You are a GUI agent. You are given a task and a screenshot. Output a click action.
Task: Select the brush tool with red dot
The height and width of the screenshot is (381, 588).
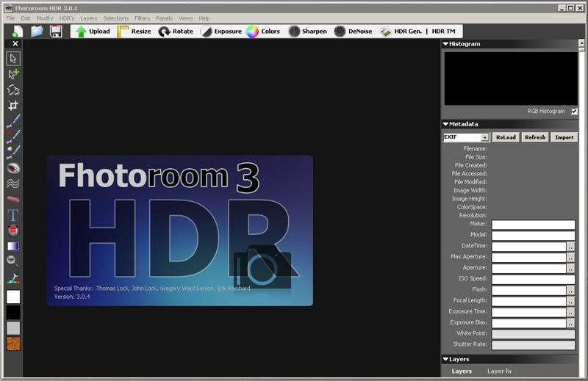coord(13,137)
